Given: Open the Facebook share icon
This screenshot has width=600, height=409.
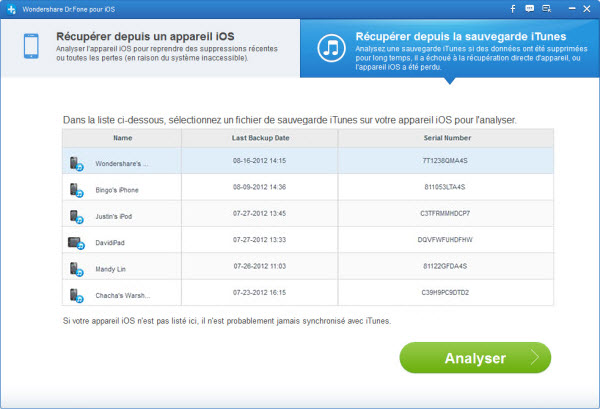Looking at the screenshot, I should tap(513, 9).
